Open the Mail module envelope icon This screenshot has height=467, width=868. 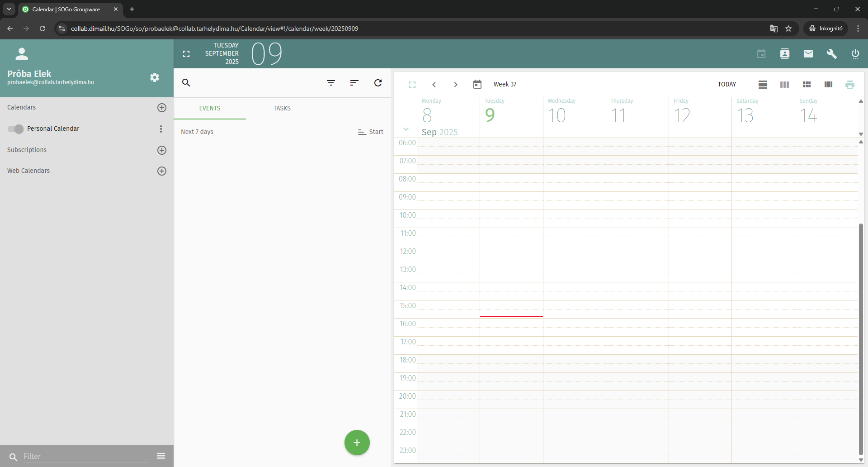808,54
